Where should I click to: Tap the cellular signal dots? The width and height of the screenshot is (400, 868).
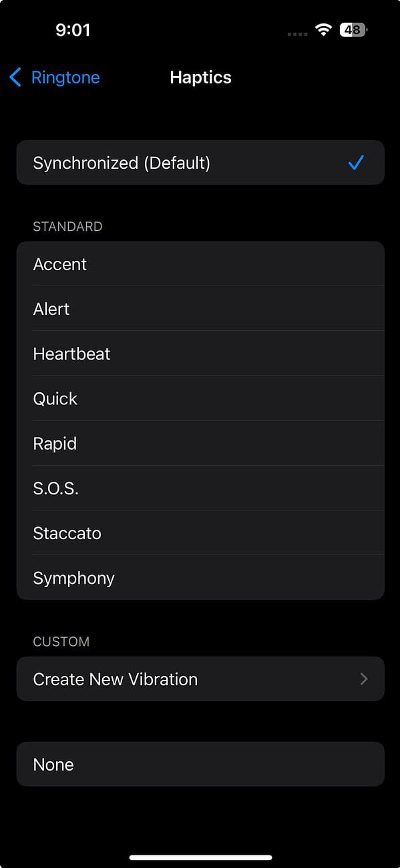point(296,32)
